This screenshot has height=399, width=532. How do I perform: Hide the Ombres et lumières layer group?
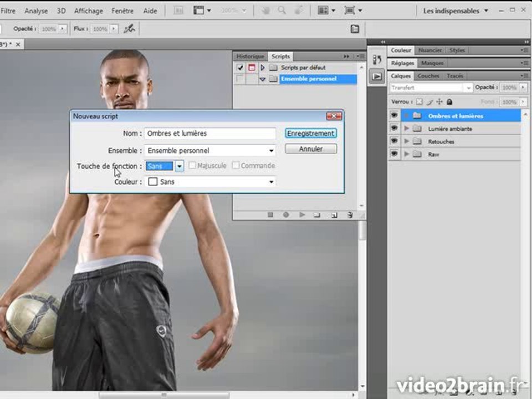[x=394, y=115]
